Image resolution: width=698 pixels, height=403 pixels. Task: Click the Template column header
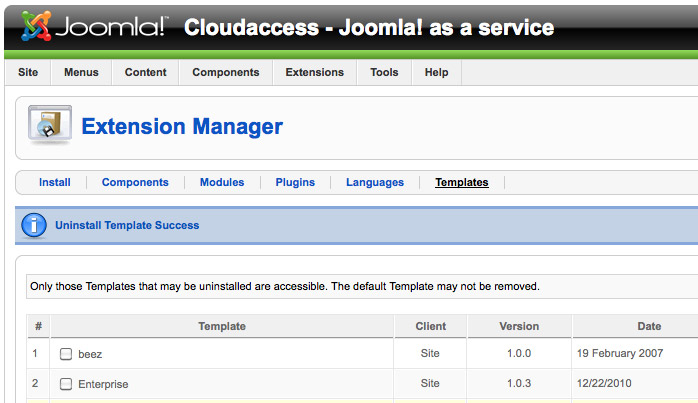pos(222,326)
